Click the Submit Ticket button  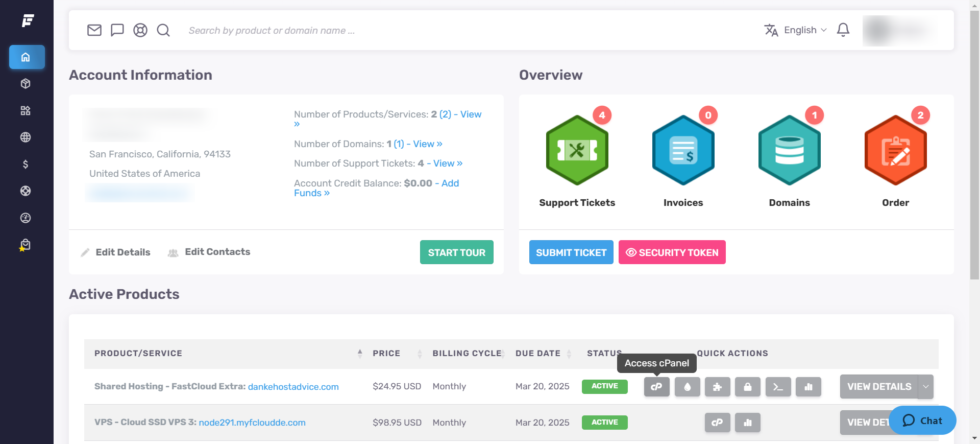point(571,252)
